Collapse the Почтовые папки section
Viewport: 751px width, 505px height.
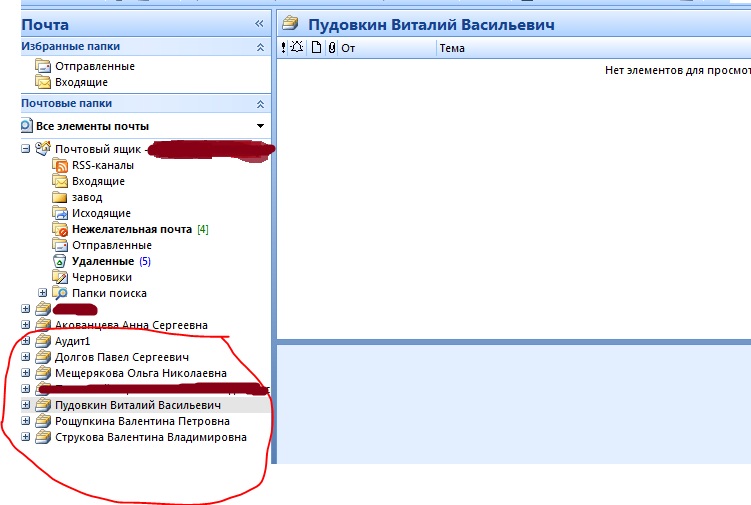coord(260,104)
